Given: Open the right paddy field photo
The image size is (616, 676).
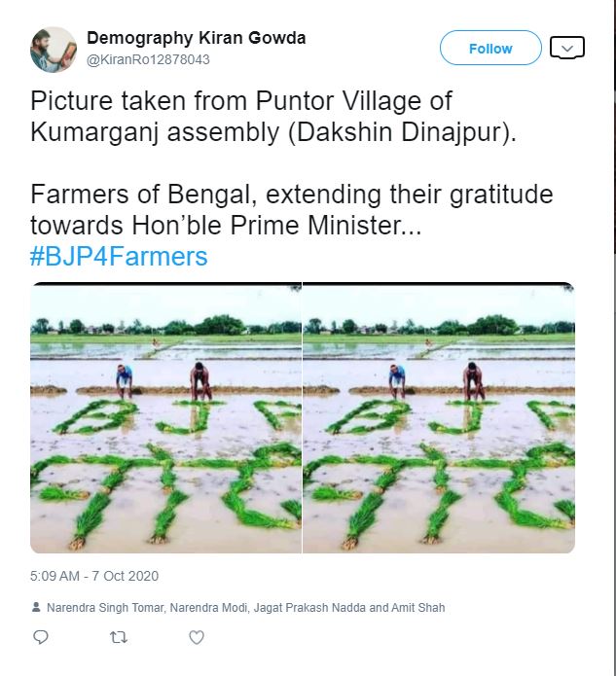Looking at the screenshot, I should (439, 418).
